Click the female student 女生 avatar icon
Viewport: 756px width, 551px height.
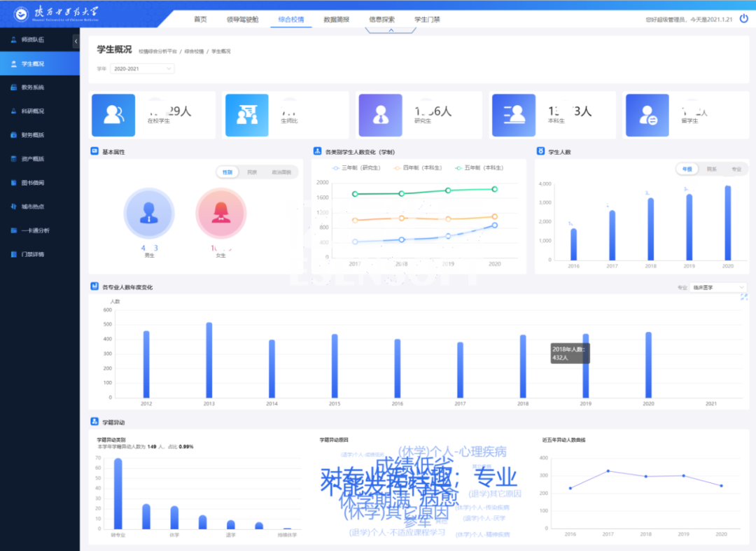pos(221,213)
